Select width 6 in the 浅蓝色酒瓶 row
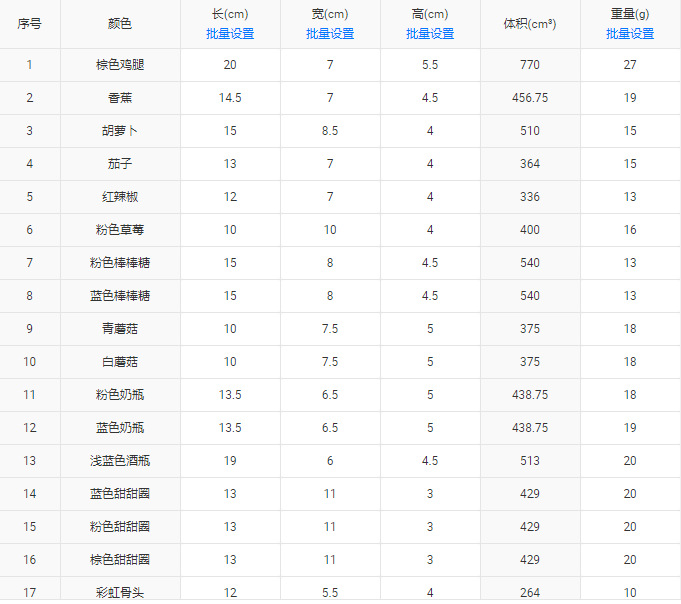This screenshot has width=681, height=604. (330, 461)
